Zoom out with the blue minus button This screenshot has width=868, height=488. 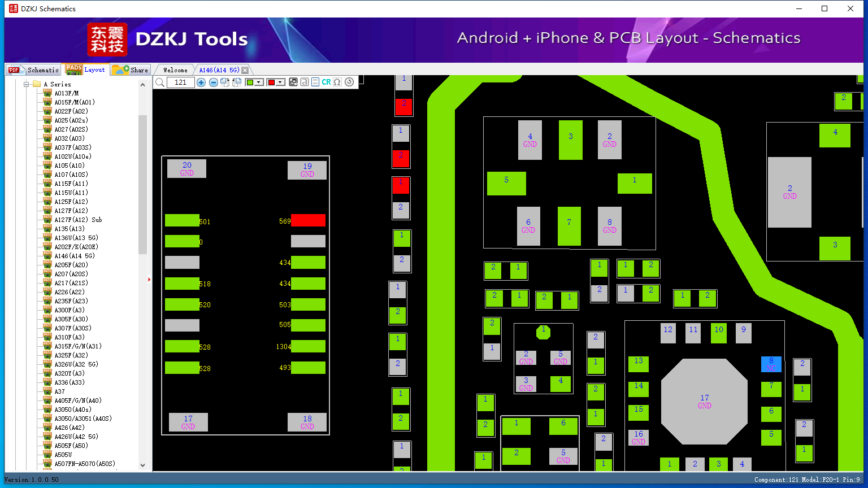point(214,82)
